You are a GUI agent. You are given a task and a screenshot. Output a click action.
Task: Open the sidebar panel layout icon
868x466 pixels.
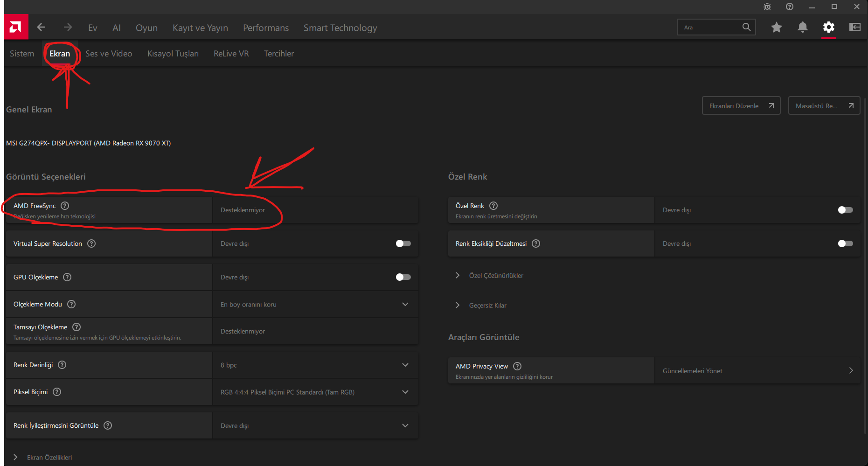coord(854,28)
